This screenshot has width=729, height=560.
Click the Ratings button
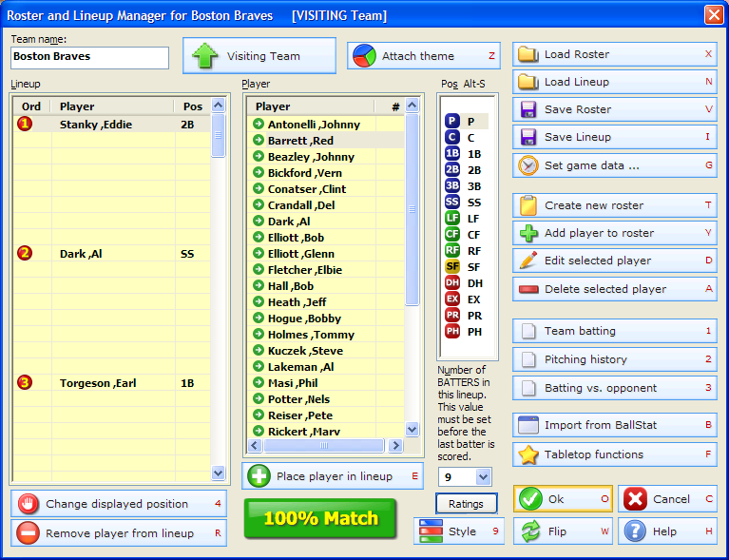point(467,504)
